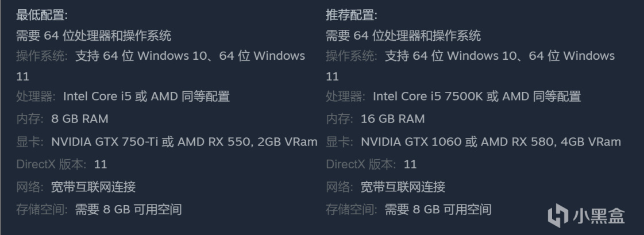Click the 8 GB RAM memory value

click(x=79, y=119)
